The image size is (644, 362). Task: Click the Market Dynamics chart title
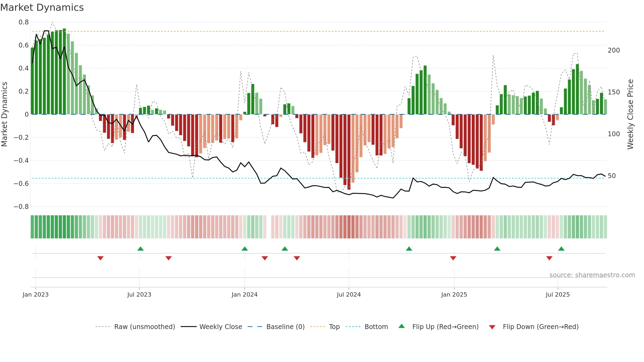click(x=42, y=8)
